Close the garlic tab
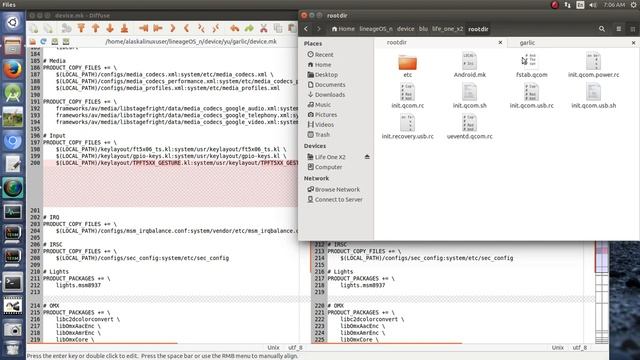 pyautogui.click(x=633, y=42)
